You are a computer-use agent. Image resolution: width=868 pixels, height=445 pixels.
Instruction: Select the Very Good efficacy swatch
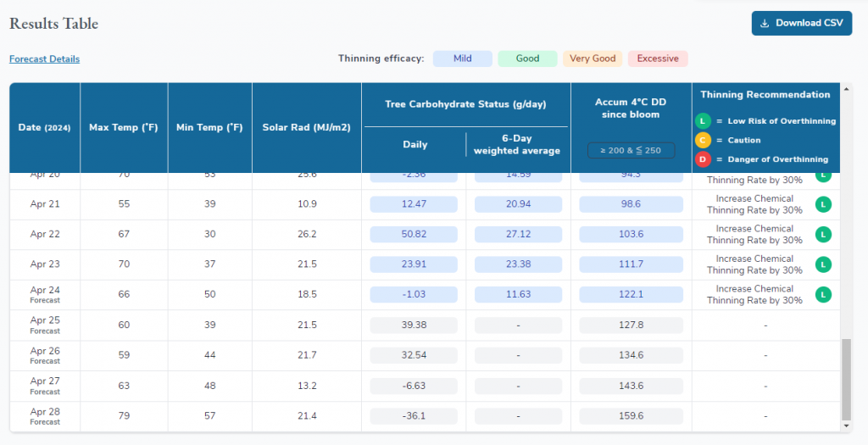coord(593,58)
